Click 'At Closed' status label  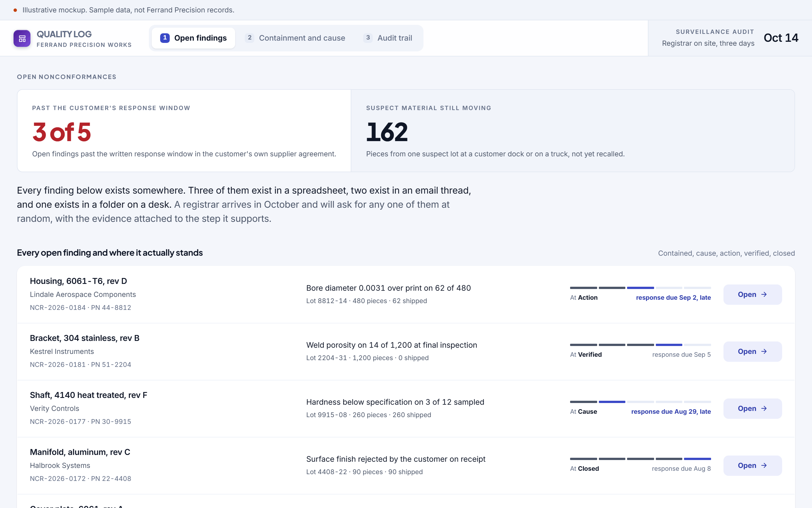click(584, 469)
